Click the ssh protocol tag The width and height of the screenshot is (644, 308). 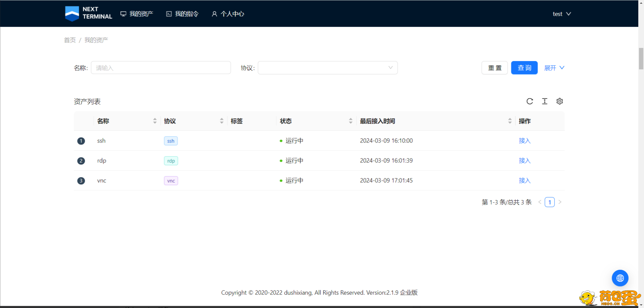(171, 141)
